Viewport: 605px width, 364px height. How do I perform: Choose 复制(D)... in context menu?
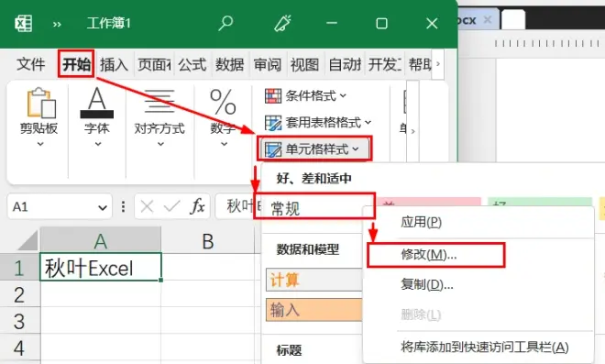coord(478,285)
